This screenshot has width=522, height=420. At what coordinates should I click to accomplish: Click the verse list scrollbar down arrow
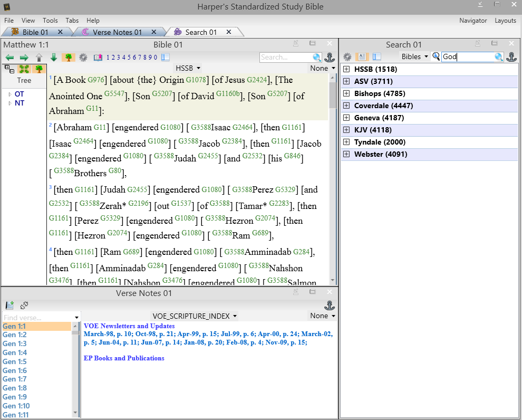click(x=75, y=413)
